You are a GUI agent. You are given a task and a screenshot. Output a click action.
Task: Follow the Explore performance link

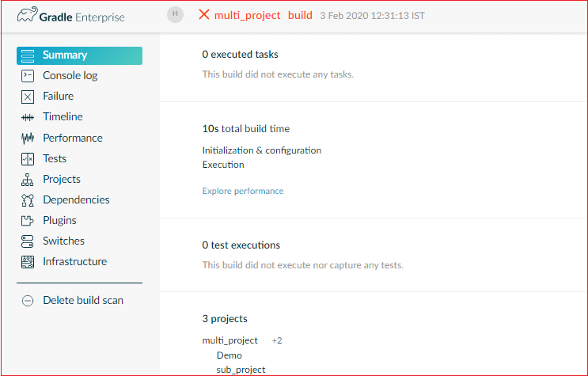pos(243,191)
